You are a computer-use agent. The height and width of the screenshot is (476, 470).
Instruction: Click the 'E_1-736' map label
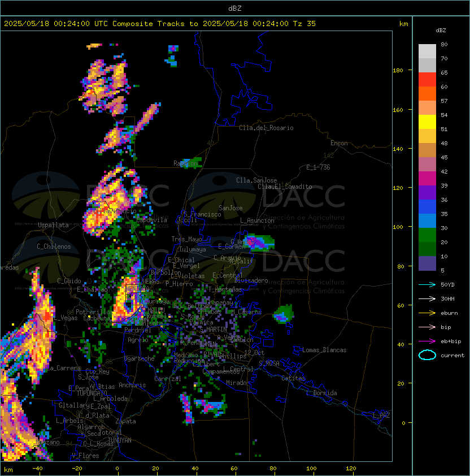[318, 167]
